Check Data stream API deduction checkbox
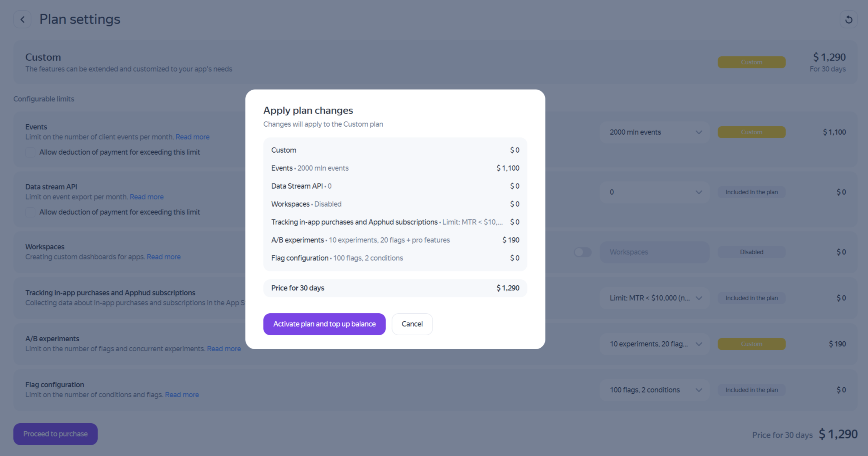Screen dimensions: 868x456 click(30, 212)
